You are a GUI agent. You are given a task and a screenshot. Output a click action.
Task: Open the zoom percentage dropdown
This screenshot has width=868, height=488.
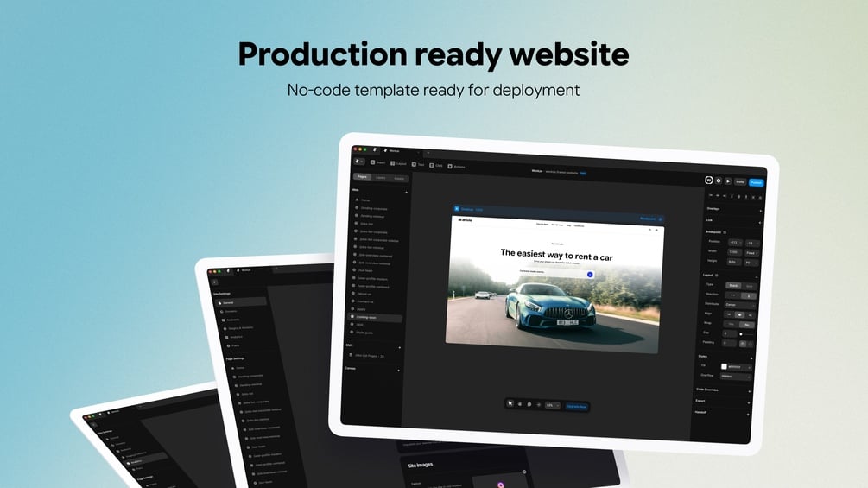point(552,405)
